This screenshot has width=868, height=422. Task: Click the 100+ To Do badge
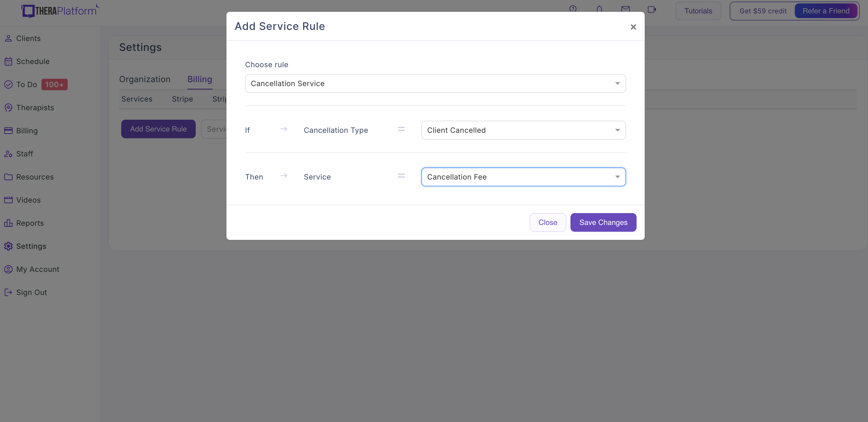coord(54,85)
